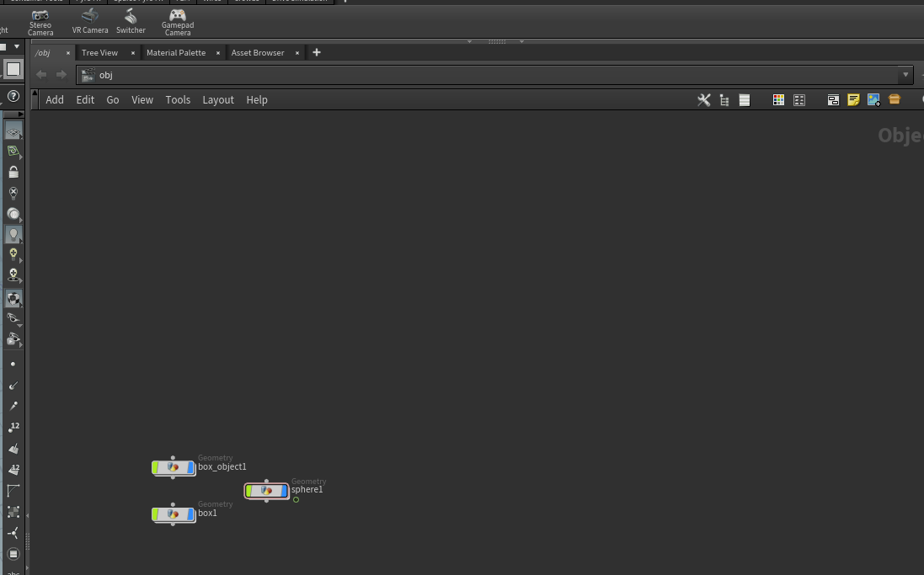Click the curved hull corner icon
Screen dimensions: 924x575
(13, 491)
